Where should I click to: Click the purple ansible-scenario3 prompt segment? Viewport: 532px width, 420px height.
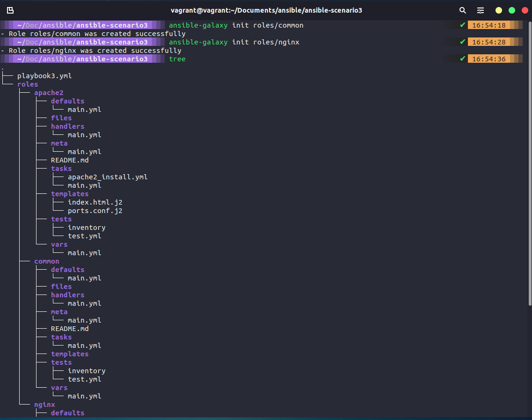pyautogui.click(x=82, y=25)
